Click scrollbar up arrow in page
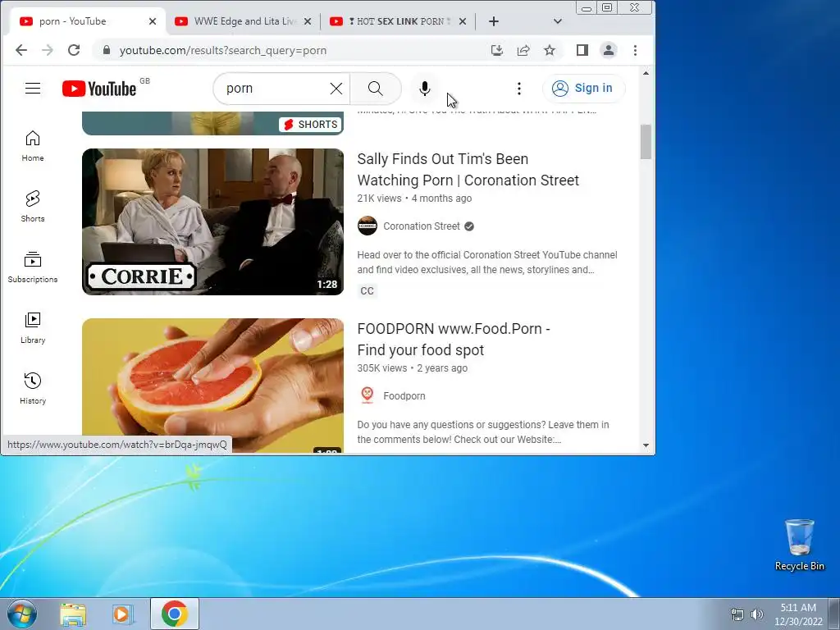Screen dimensions: 840x630 [646, 73]
